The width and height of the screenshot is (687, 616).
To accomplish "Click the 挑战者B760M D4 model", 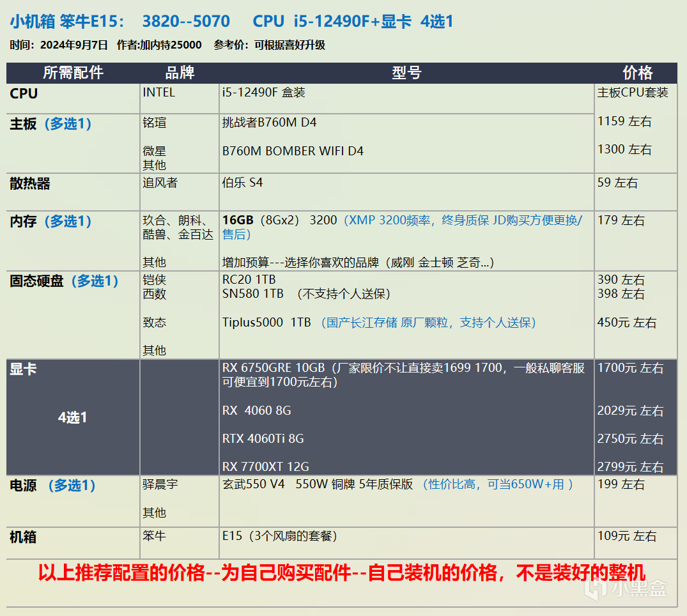I will point(269,123).
